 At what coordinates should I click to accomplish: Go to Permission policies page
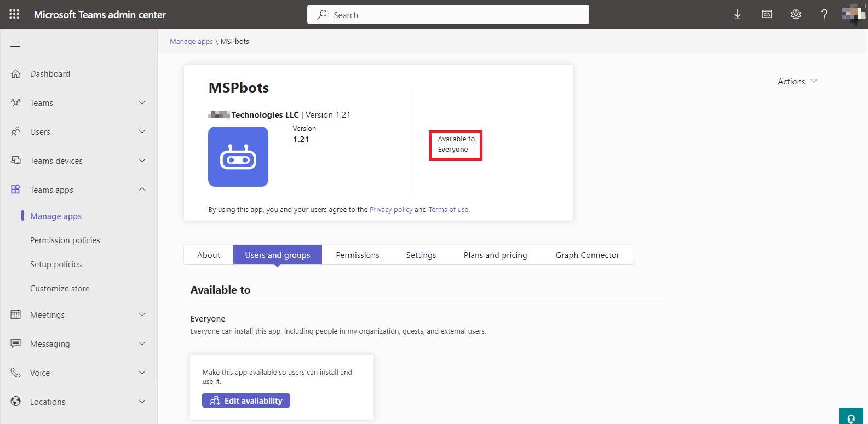point(65,240)
